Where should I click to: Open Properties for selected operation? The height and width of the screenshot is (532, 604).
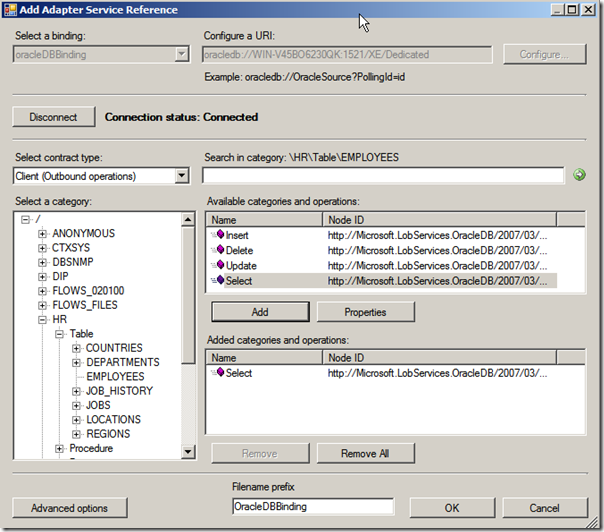pos(365,312)
